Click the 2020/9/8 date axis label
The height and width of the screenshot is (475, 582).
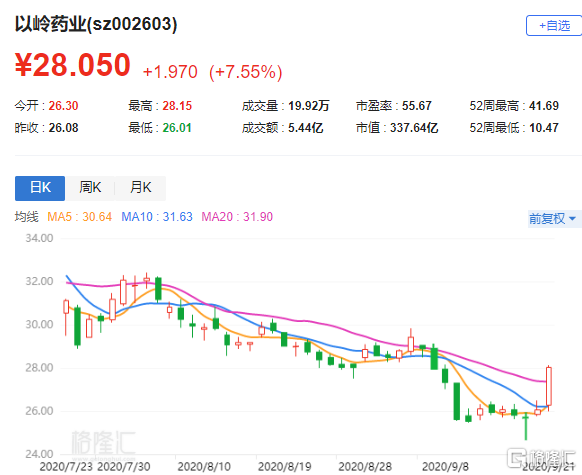[445, 467]
